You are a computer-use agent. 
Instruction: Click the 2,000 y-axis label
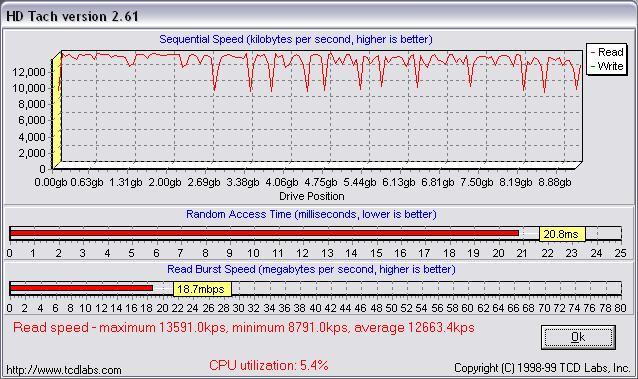(32, 153)
